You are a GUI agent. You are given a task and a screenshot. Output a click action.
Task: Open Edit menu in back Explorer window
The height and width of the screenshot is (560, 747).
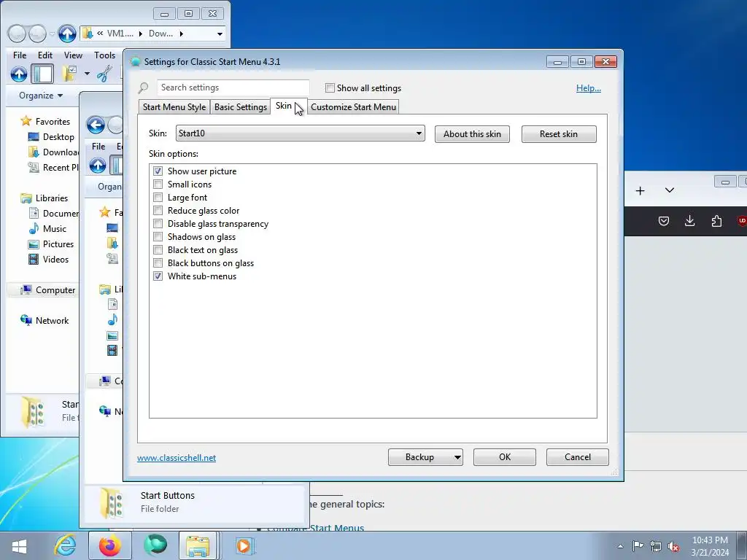pos(45,55)
